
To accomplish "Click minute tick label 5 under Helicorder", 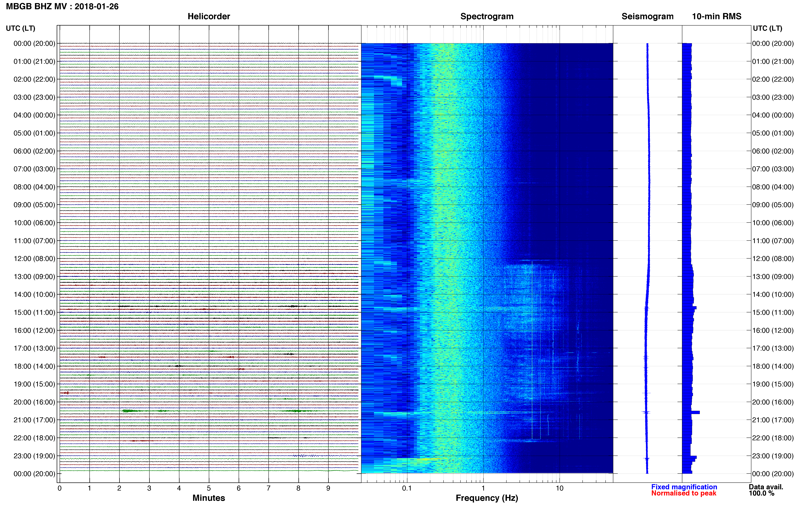I will click(209, 488).
